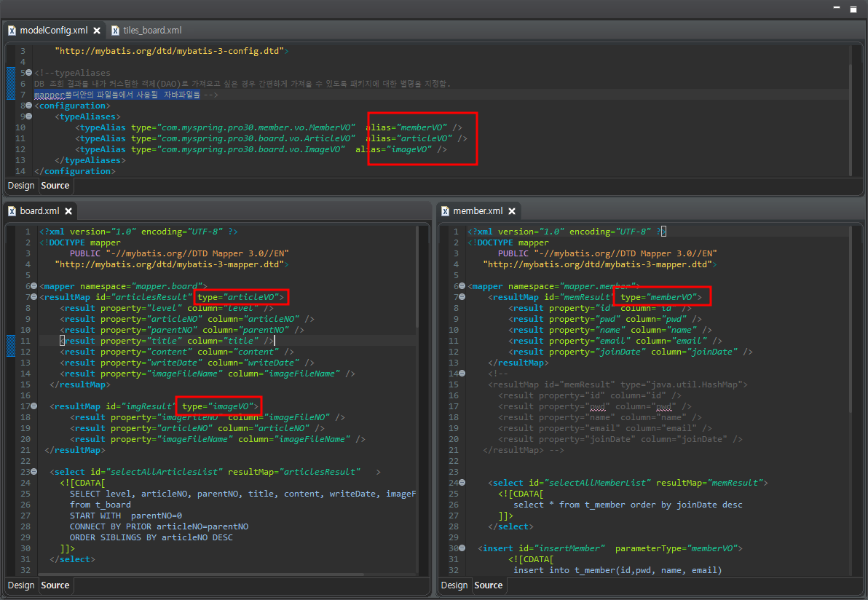Place cursor on alias="imageVO" in modelConfig.xml
Viewport: 868px width, 600px height.
pyautogui.click(x=394, y=149)
